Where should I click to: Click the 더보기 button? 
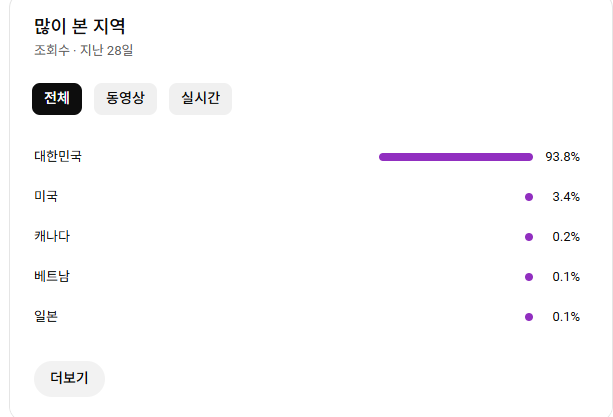click(69, 379)
